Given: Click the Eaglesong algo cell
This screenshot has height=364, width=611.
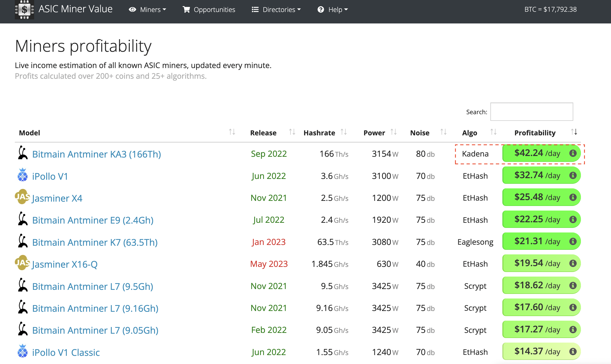Looking at the screenshot, I should pos(475,242).
